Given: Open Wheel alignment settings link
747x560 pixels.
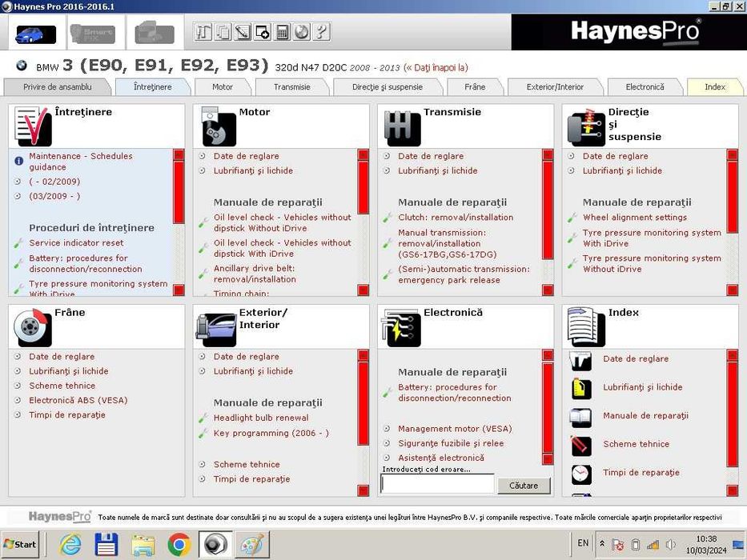Looking at the screenshot, I should coord(635,217).
